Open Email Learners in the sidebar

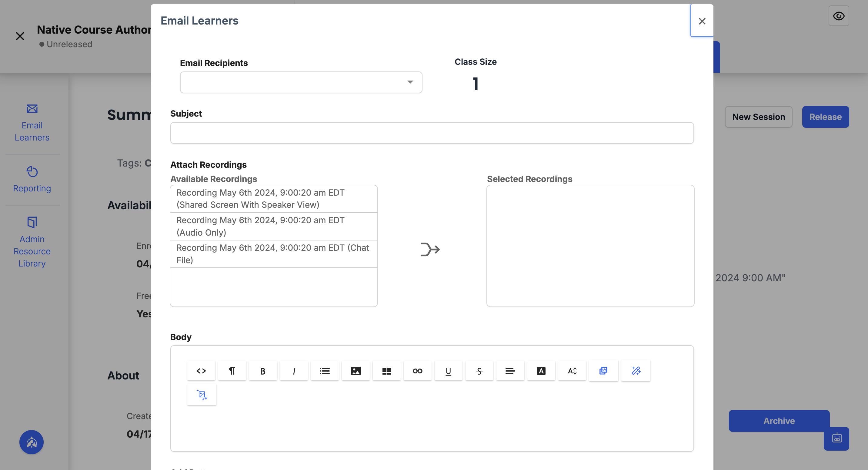(32, 123)
